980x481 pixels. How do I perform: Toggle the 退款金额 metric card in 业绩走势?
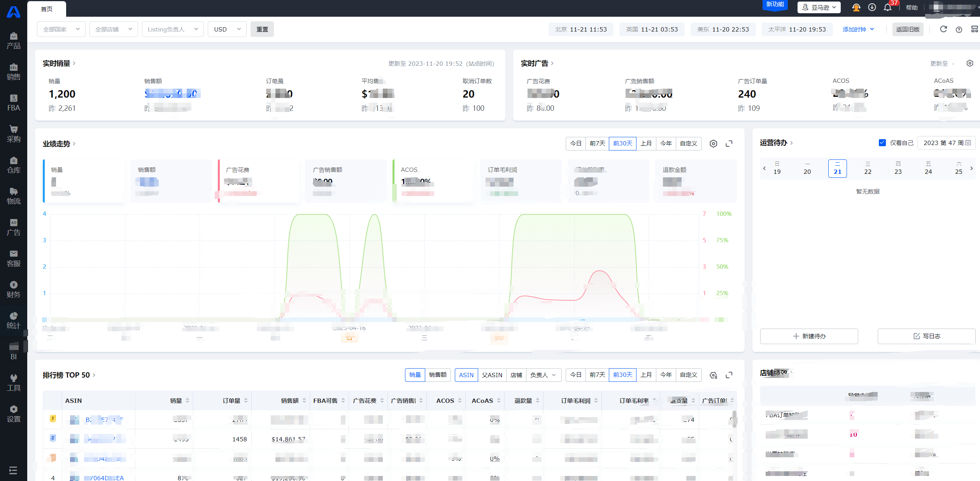[x=696, y=181]
